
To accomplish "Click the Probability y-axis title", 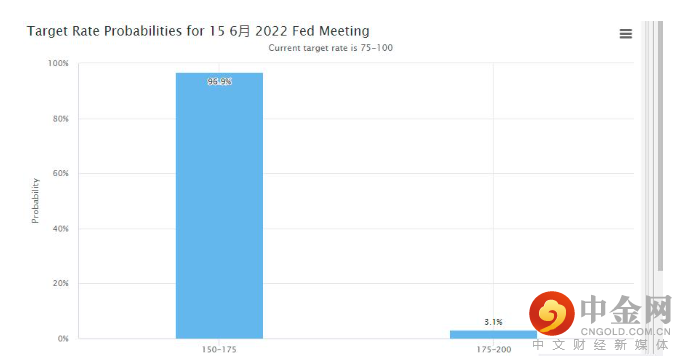I will (35, 201).
